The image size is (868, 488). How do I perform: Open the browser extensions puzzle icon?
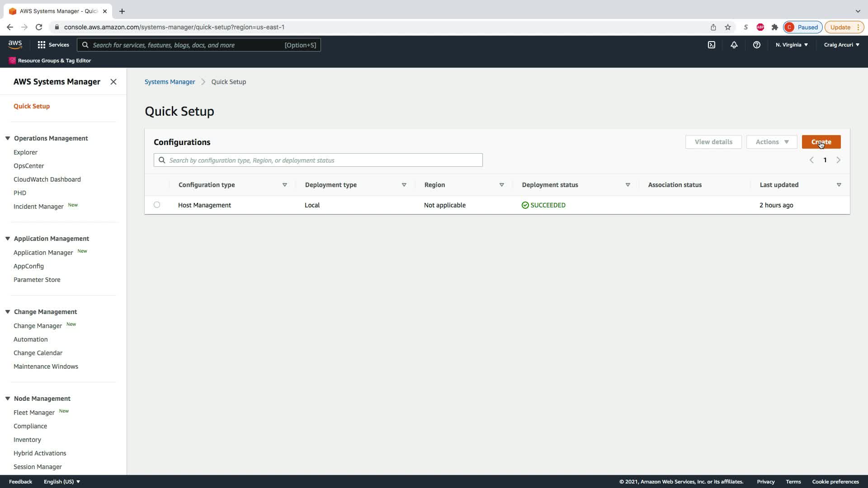pyautogui.click(x=775, y=27)
